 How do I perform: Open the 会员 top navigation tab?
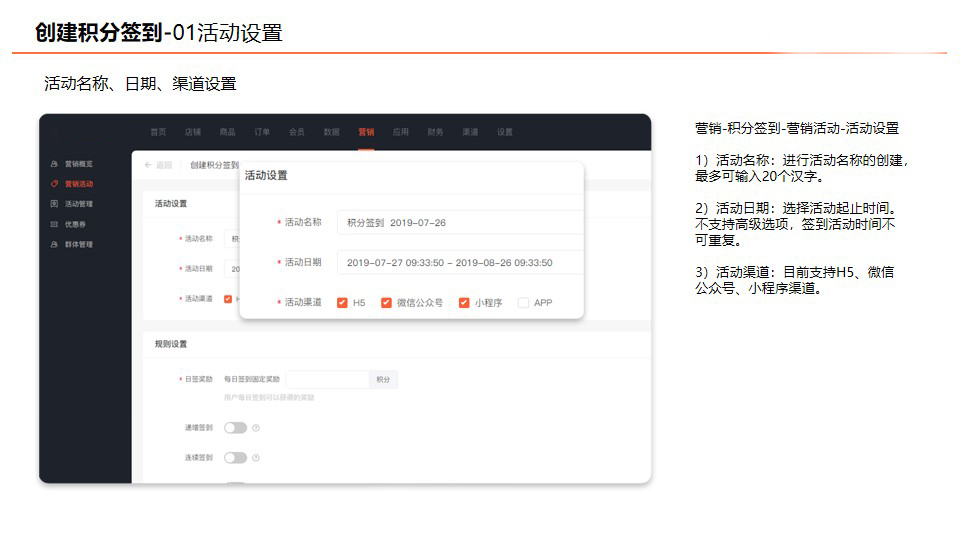click(x=297, y=132)
